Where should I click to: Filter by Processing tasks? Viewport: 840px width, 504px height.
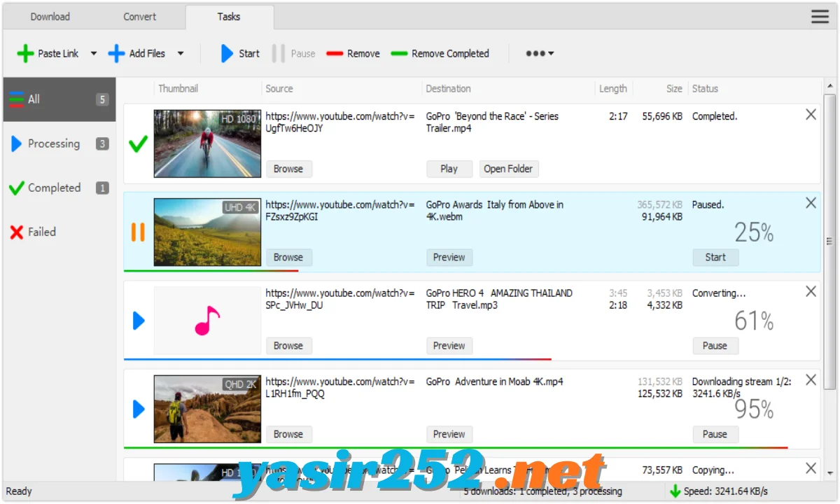pyautogui.click(x=59, y=143)
